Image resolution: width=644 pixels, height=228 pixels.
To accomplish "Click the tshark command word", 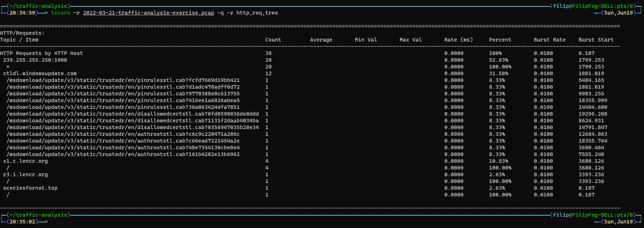I will click(x=60, y=13).
